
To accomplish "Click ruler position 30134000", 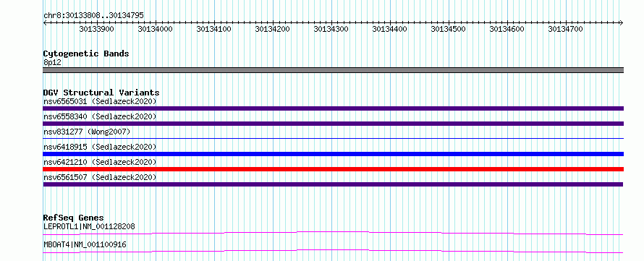I will pyautogui.click(x=156, y=29).
